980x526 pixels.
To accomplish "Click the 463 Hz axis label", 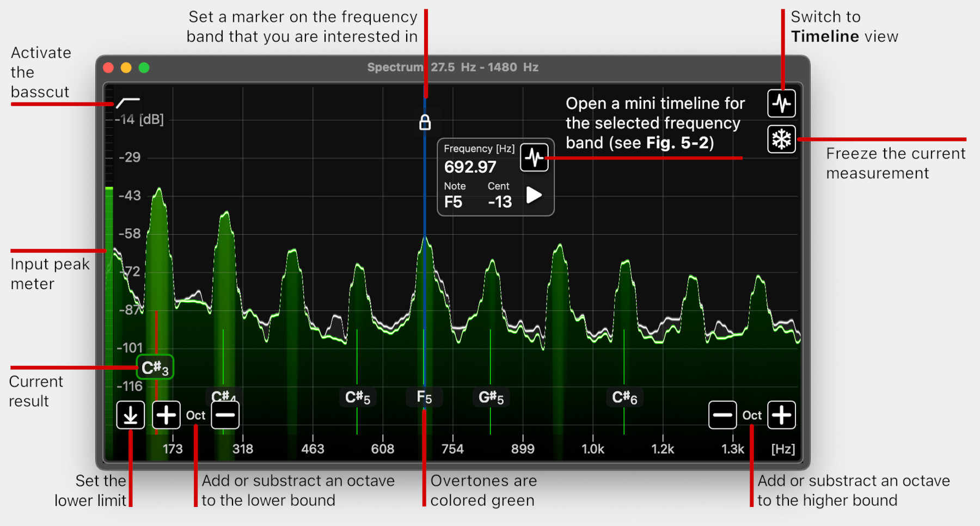I will (x=313, y=449).
